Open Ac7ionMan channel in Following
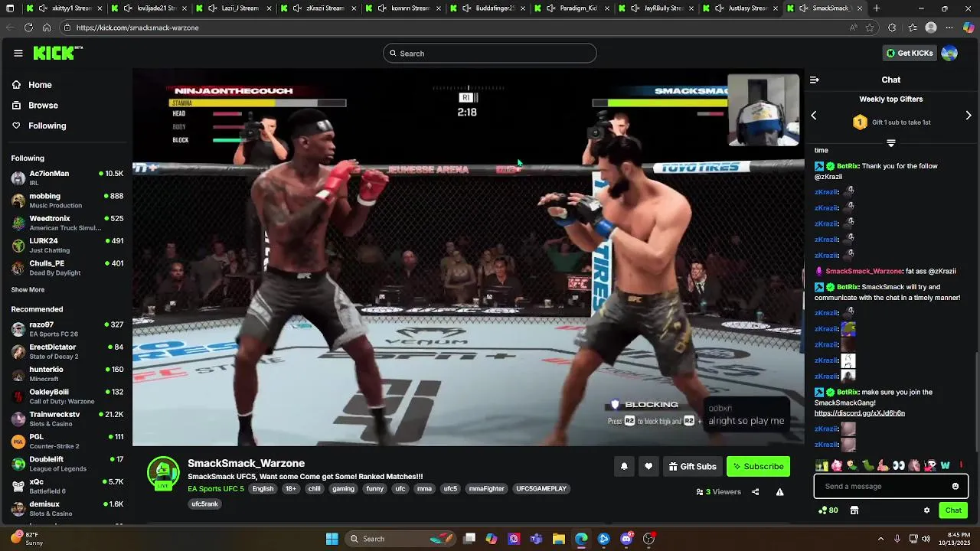This screenshot has height=551, width=980. [67, 178]
